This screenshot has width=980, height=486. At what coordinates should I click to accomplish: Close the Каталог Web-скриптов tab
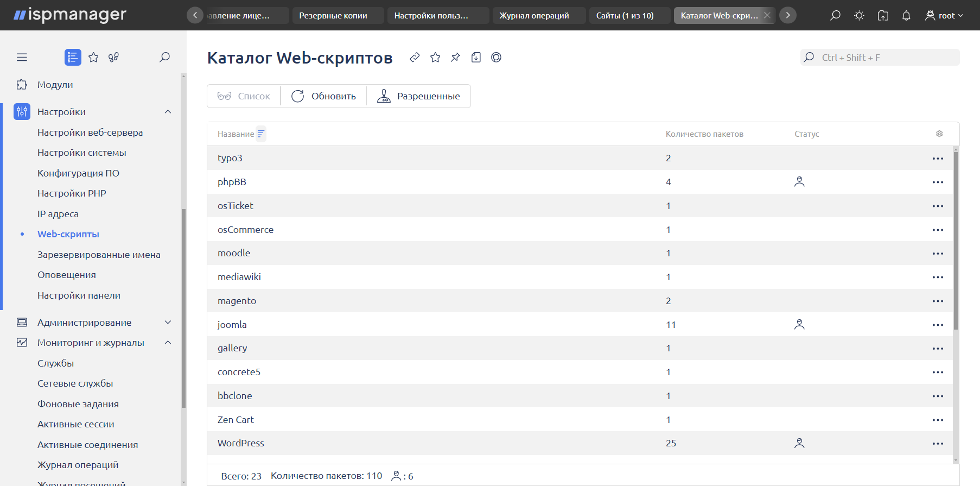(x=767, y=15)
